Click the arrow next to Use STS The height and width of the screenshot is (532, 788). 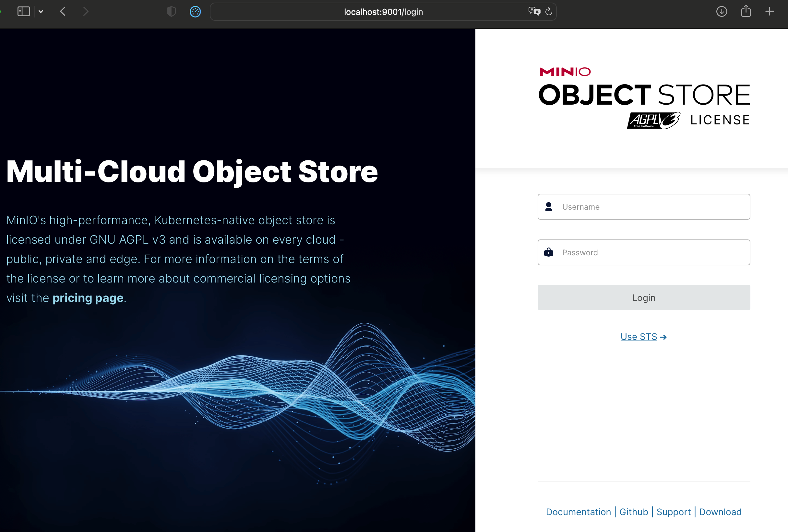point(663,337)
